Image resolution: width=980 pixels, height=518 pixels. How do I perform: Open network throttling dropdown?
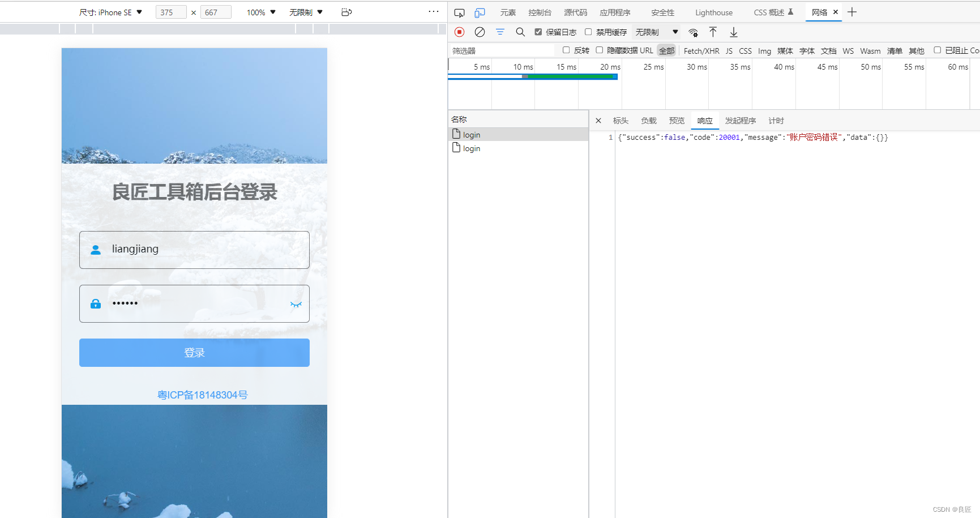(657, 32)
